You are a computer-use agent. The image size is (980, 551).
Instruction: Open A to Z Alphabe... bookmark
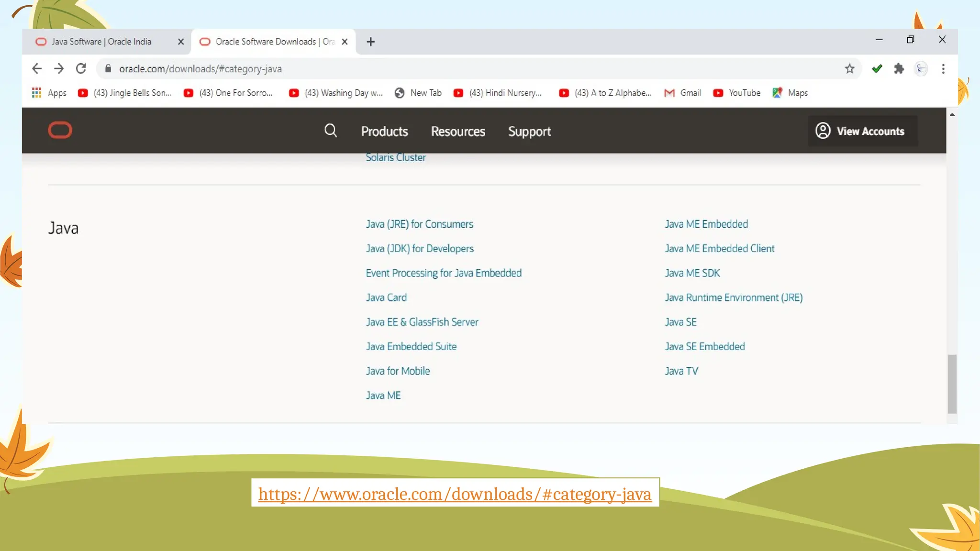[x=605, y=93]
